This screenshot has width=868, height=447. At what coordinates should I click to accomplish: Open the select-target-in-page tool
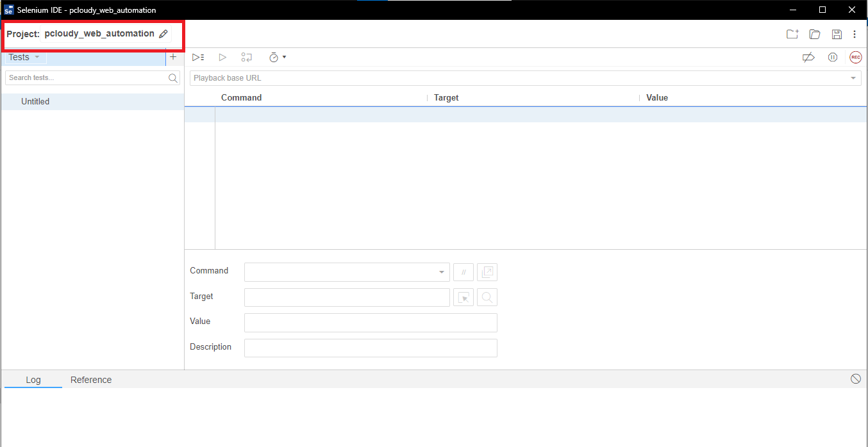(x=463, y=297)
